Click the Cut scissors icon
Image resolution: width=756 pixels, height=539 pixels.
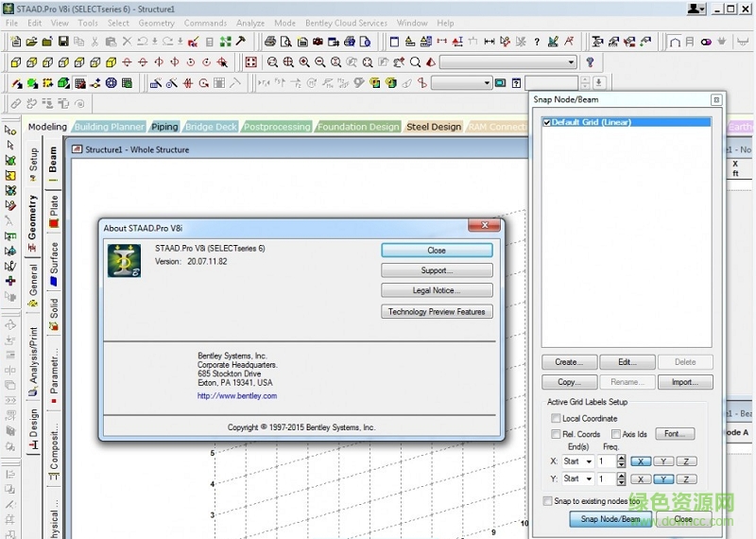click(94, 42)
